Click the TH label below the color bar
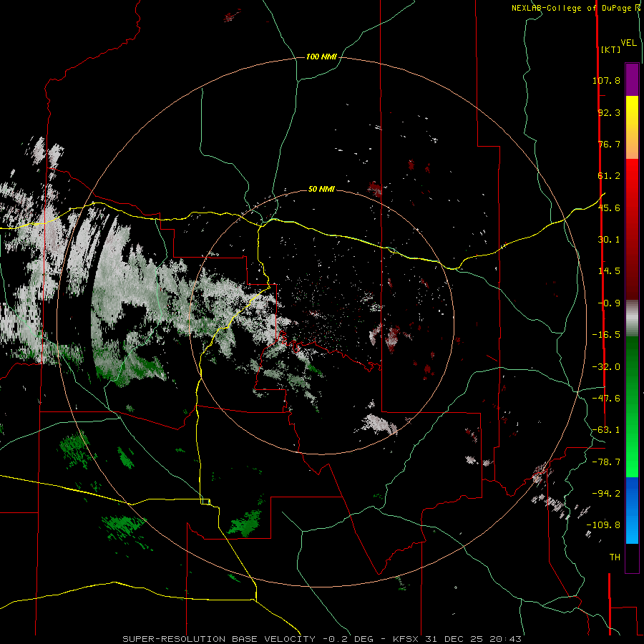644x644 pixels. pos(615,557)
